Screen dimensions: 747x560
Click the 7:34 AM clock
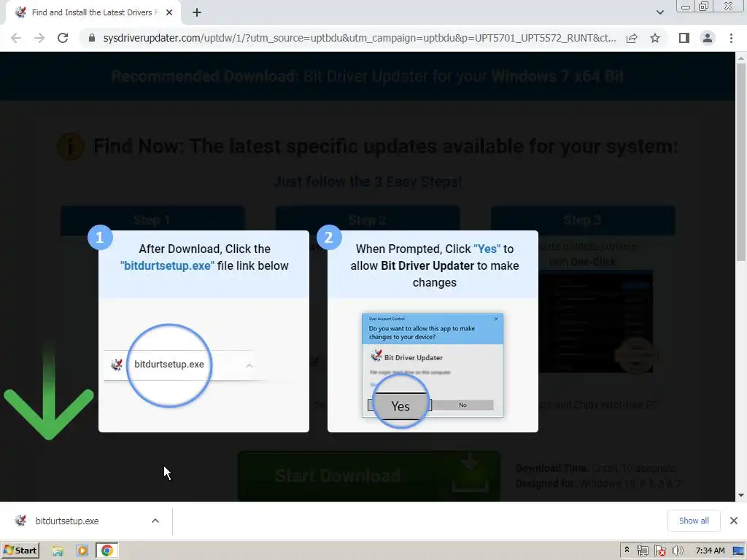[x=710, y=551]
